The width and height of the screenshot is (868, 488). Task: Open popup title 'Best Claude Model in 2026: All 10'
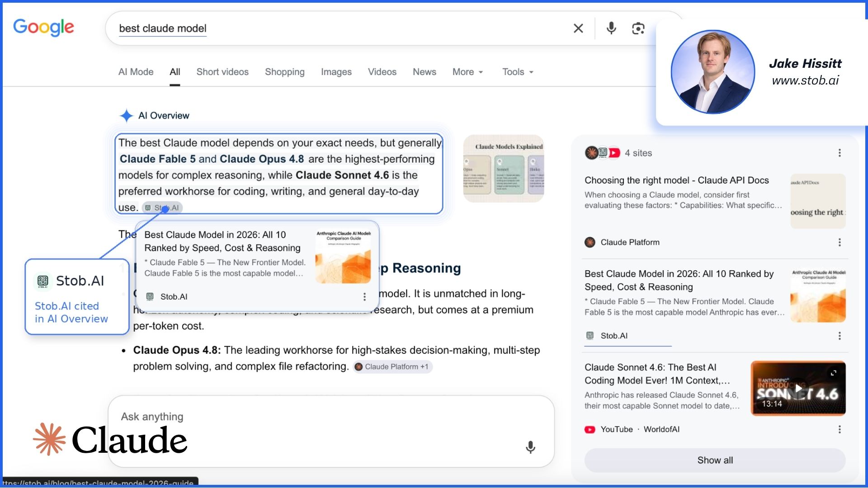pos(222,241)
